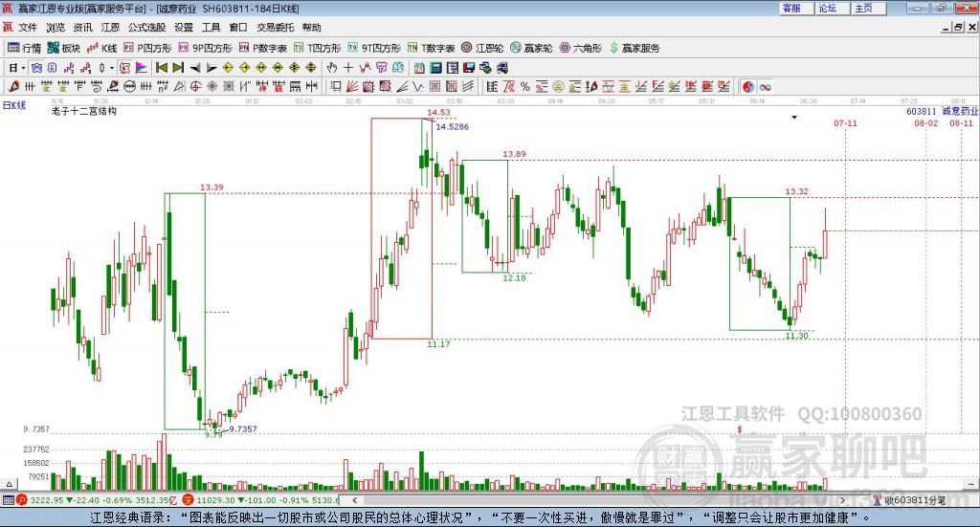The height and width of the screenshot is (527, 980).
Task: Open the 浏览 menu
Action: coord(55,28)
